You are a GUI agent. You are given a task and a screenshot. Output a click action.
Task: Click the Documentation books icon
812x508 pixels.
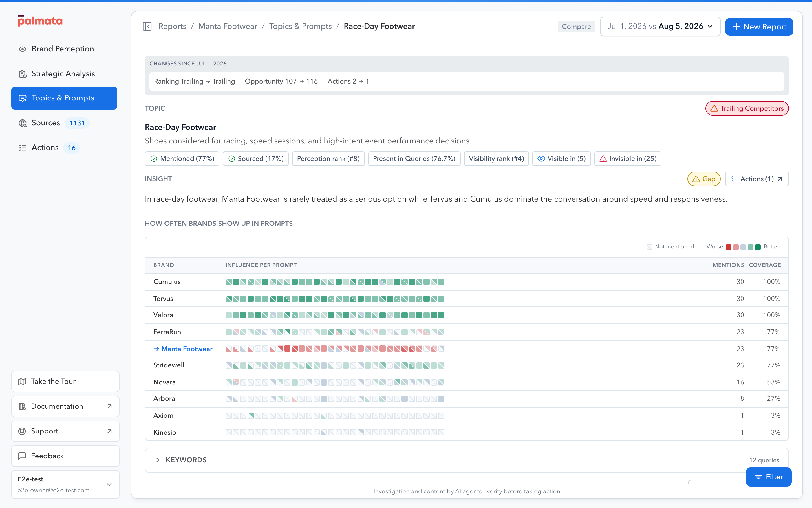point(22,406)
